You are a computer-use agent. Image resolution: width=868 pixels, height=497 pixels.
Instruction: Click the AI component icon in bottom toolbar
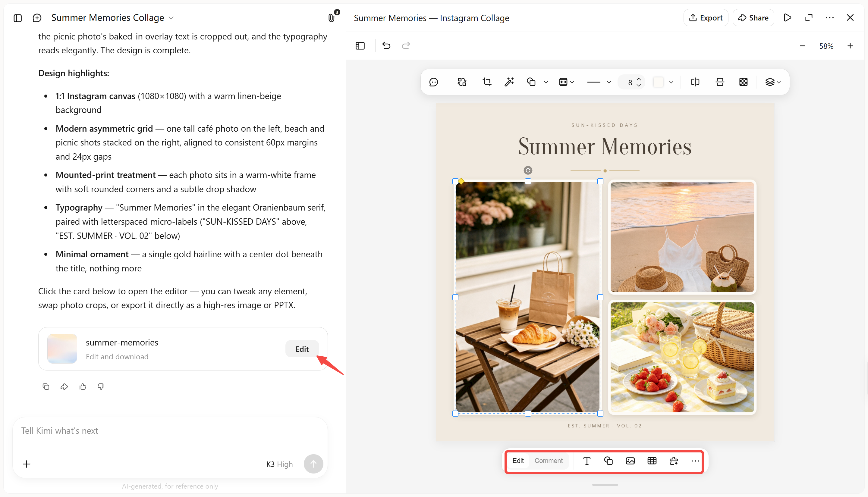[674, 461]
